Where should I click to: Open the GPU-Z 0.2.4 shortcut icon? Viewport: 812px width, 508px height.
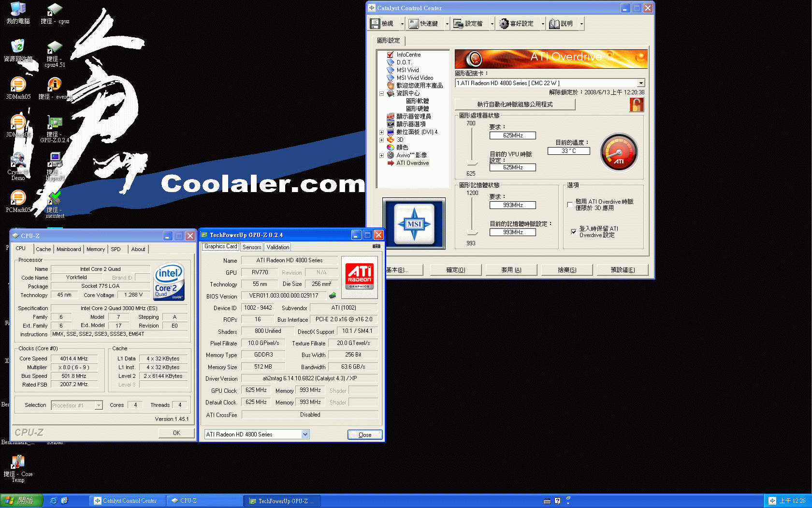[x=55, y=129]
